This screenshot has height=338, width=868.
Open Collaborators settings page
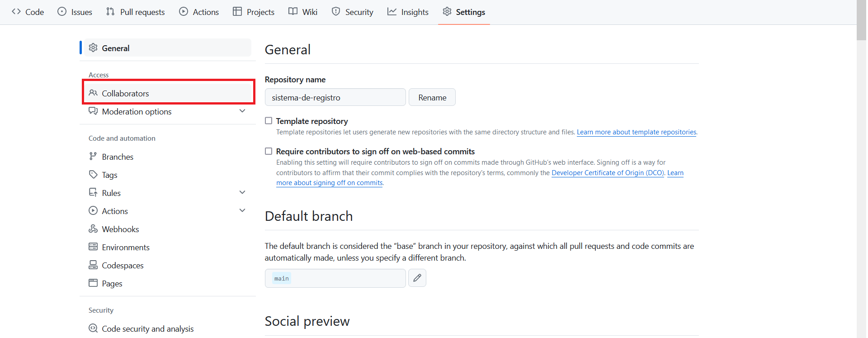click(x=168, y=93)
